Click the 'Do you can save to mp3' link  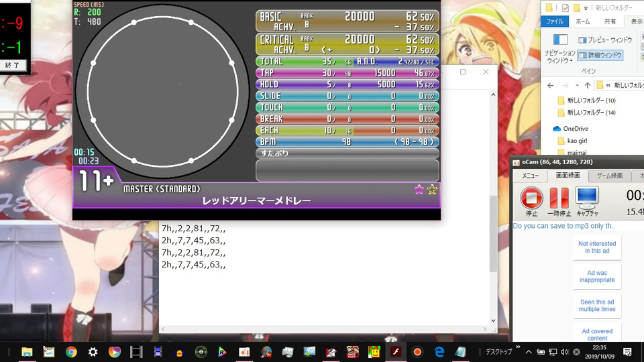[564, 226]
